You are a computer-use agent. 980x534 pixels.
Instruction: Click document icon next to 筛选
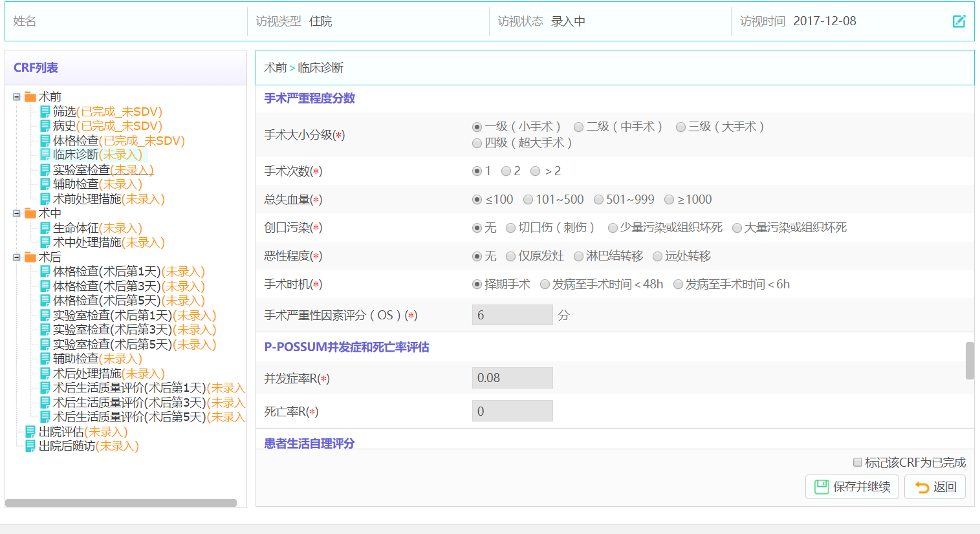pos(45,112)
